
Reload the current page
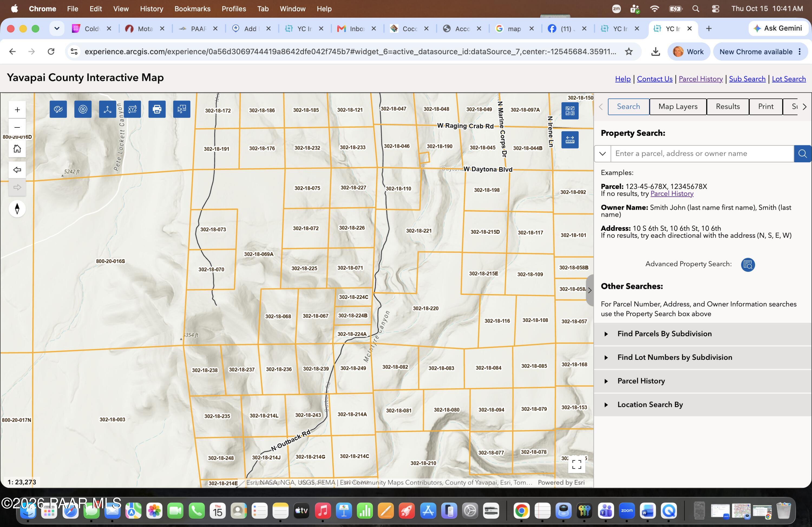click(51, 51)
